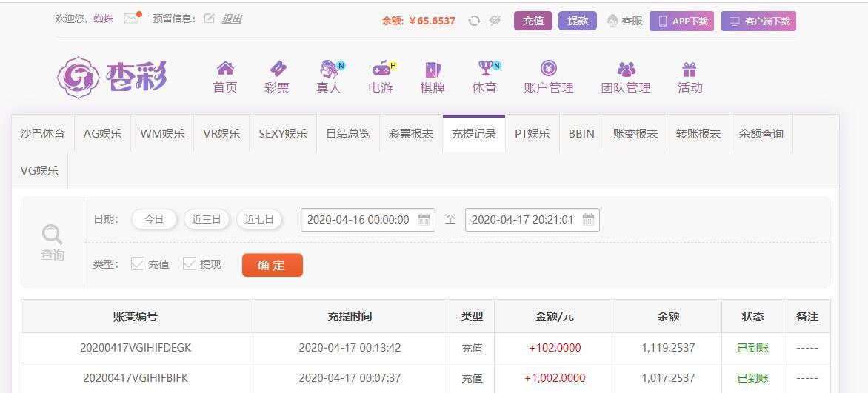Viewport: 868px width, 393px height.
Task: Click the end date field 2020-04-17 20:21:01
Action: point(532,220)
